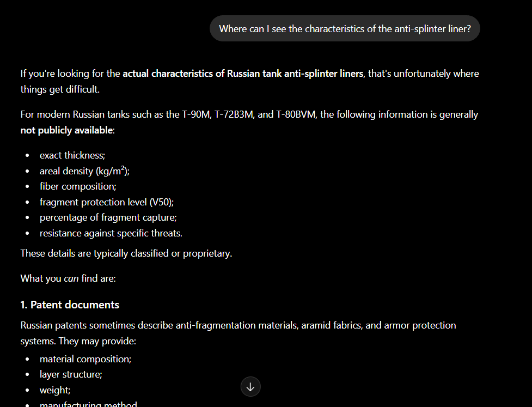The width and height of the screenshot is (532, 407).
Task: Click the "exact thickness;" bullet item
Action: click(x=72, y=155)
